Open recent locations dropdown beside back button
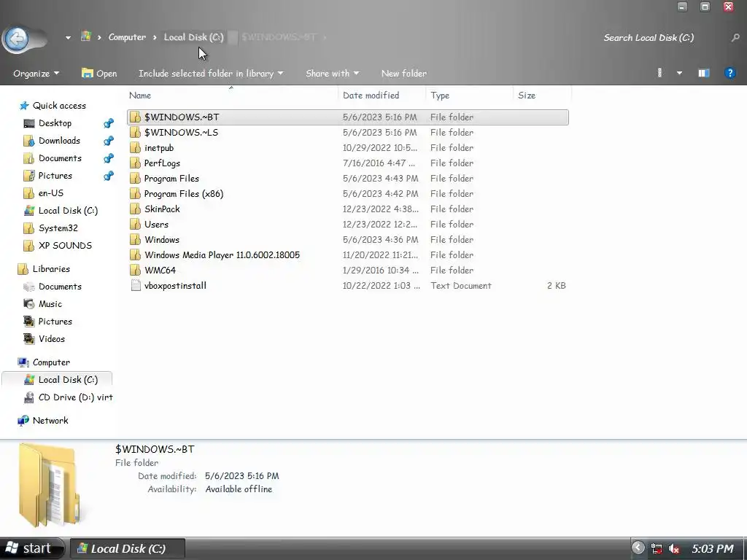Image resolution: width=747 pixels, height=560 pixels. pos(68,38)
